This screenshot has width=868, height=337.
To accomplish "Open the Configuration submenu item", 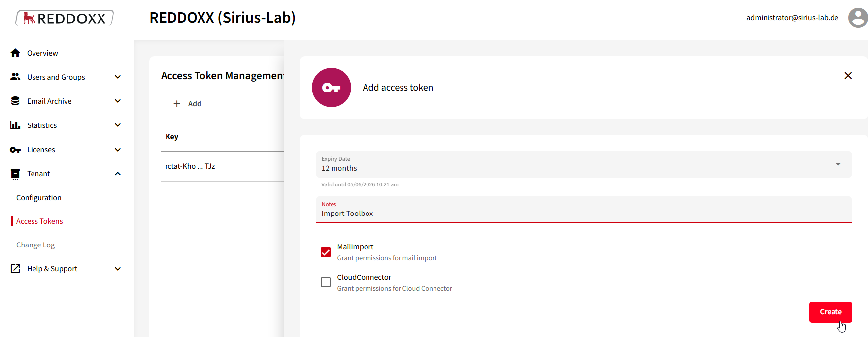I will coord(39,198).
